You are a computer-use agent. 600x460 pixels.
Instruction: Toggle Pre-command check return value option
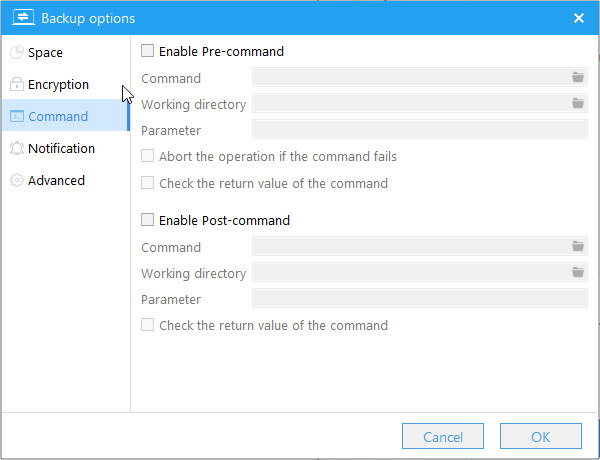click(x=148, y=183)
